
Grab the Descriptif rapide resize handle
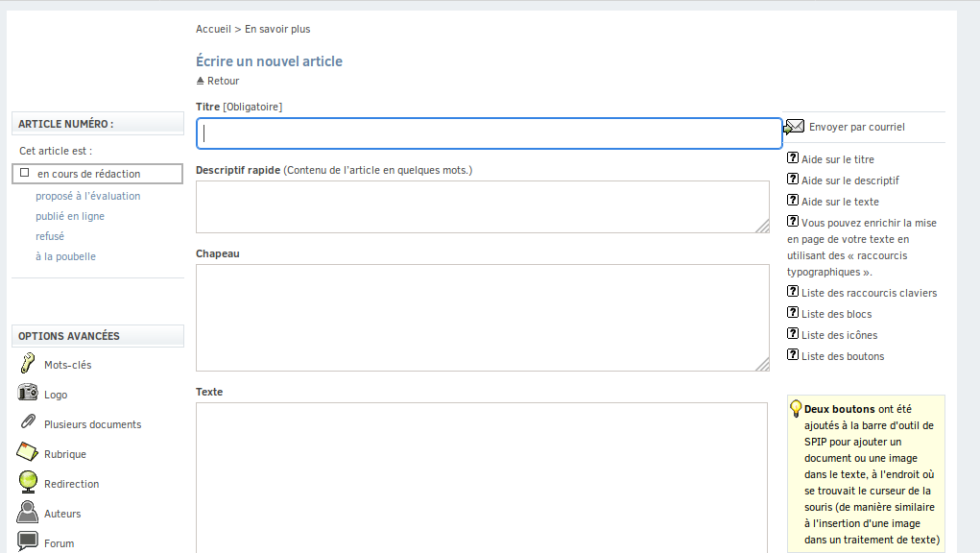coord(762,227)
